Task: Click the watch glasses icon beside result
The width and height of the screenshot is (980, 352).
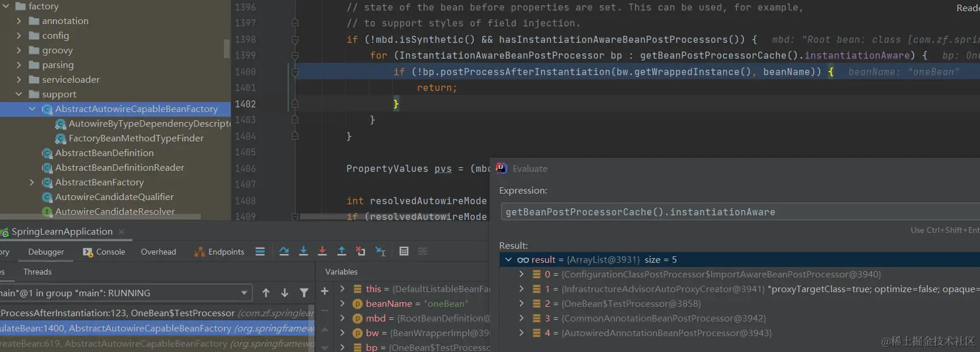Action: coord(523,260)
